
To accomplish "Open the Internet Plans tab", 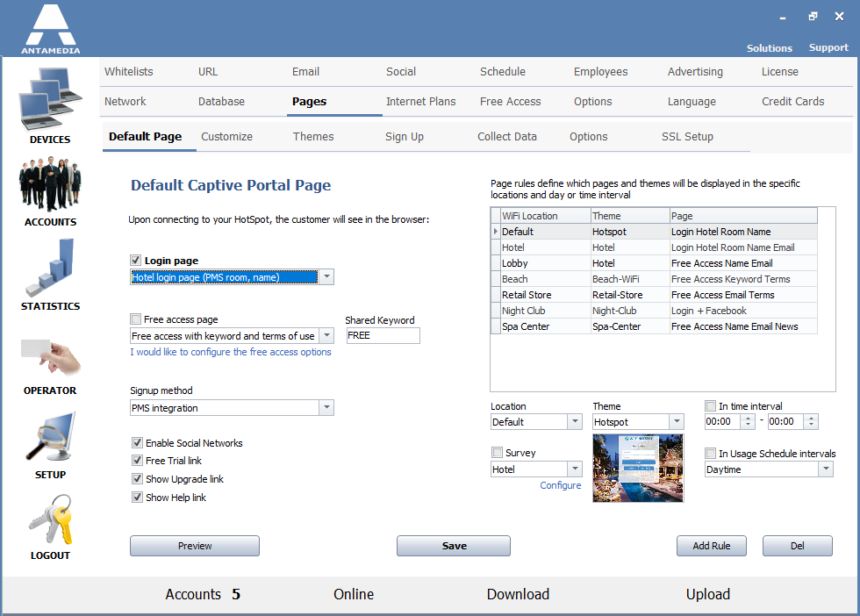I will point(420,102).
